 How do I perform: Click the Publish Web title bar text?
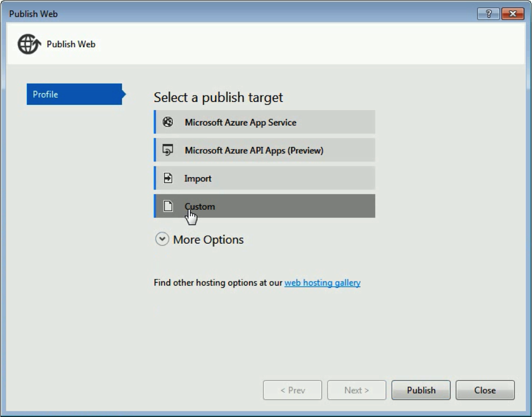33,14
